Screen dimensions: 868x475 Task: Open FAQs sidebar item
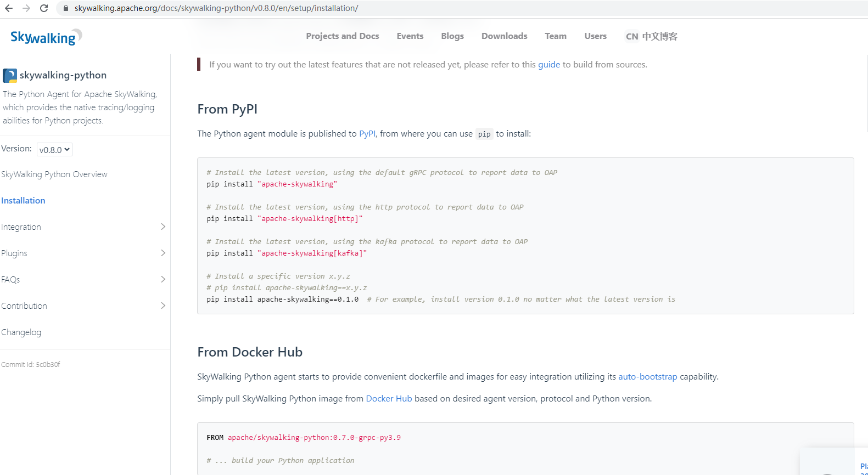point(10,280)
